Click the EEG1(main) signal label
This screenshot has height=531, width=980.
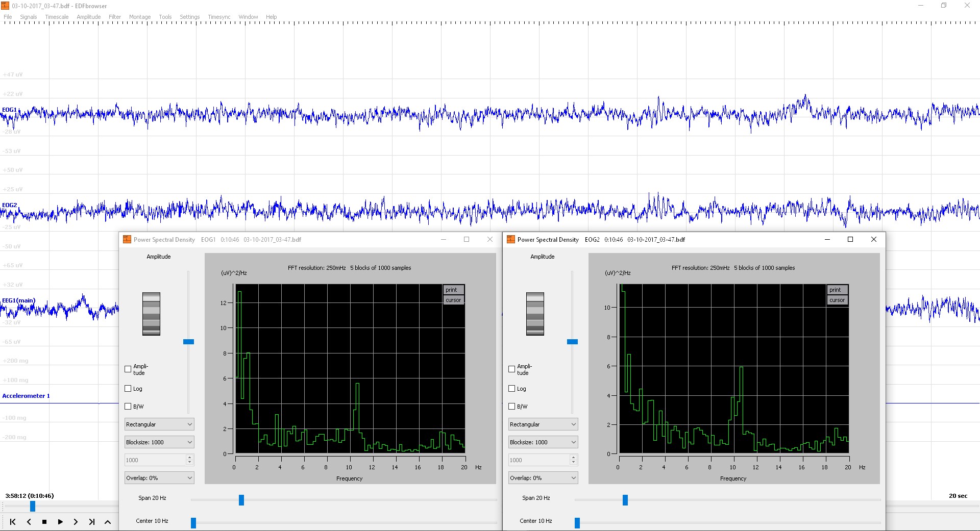click(x=18, y=300)
